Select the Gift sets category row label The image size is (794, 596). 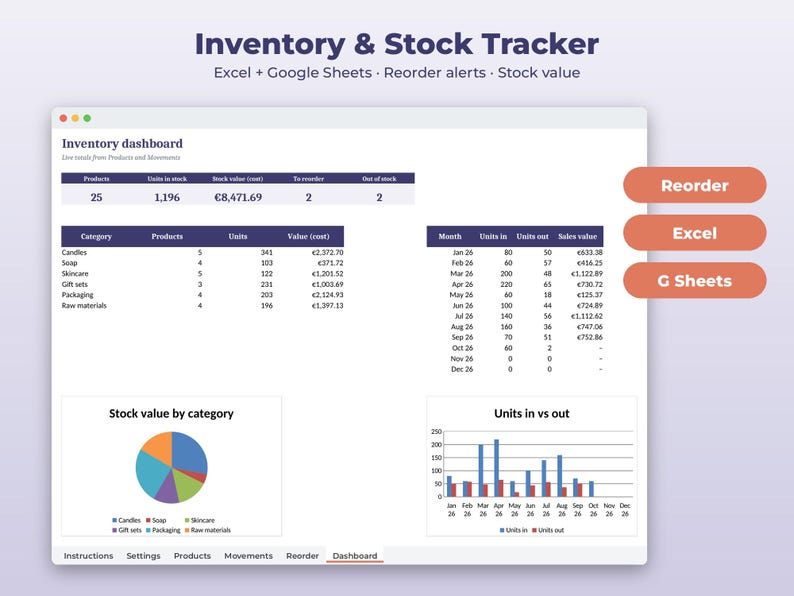pyautogui.click(x=74, y=284)
